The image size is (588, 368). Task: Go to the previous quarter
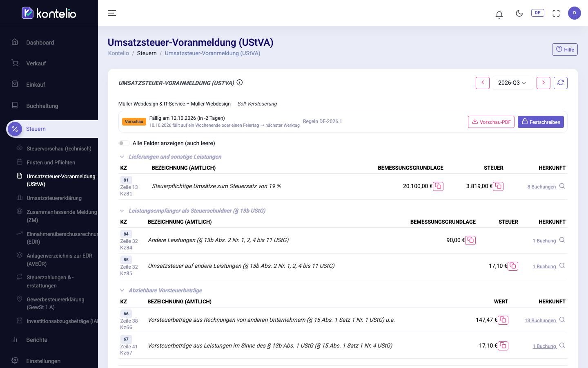tap(483, 83)
